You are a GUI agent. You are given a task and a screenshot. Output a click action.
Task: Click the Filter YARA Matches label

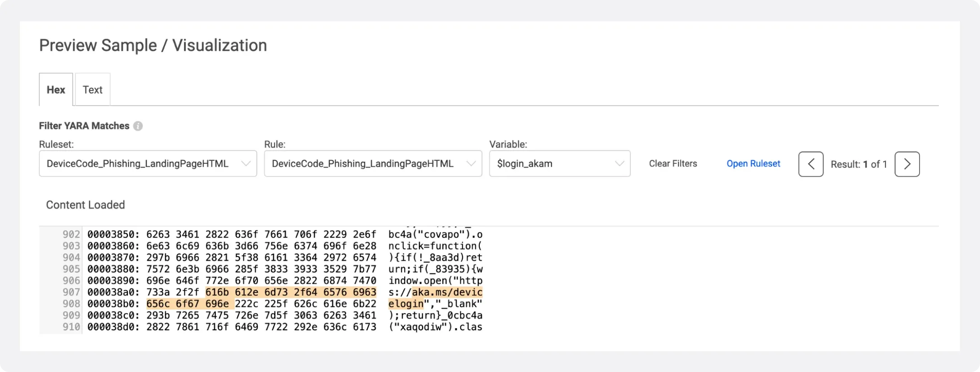point(84,126)
